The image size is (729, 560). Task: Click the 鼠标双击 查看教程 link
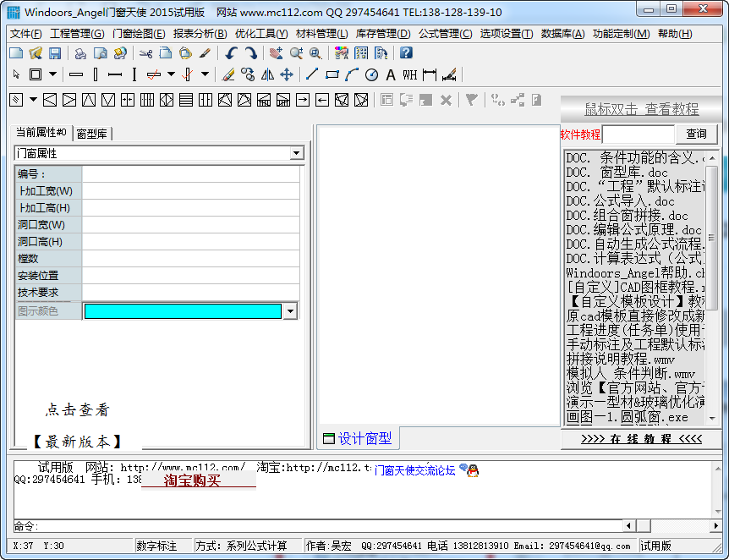tap(642, 109)
